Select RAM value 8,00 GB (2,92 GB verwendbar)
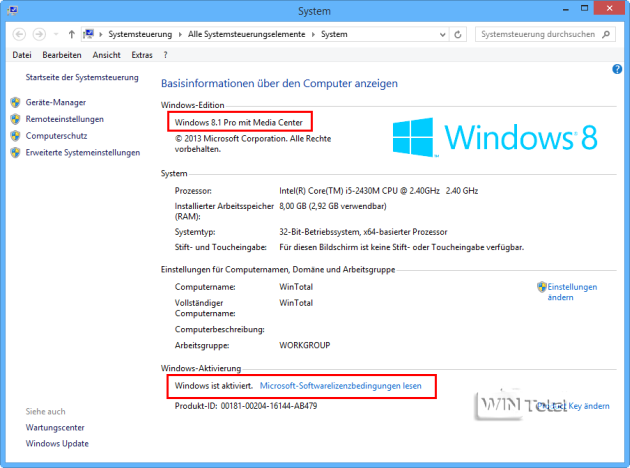The width and height of the screenshot is (630, 468). coord(333,206)
